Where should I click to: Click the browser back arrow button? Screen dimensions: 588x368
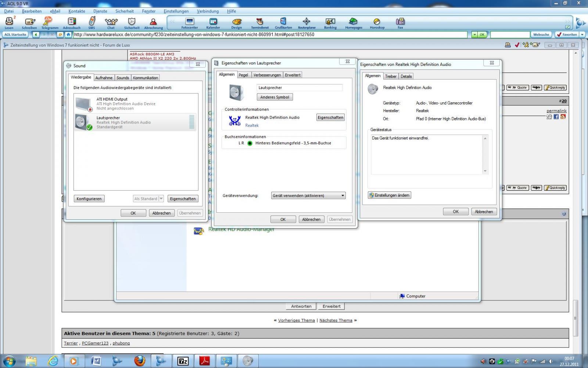(x=36, y=35)
